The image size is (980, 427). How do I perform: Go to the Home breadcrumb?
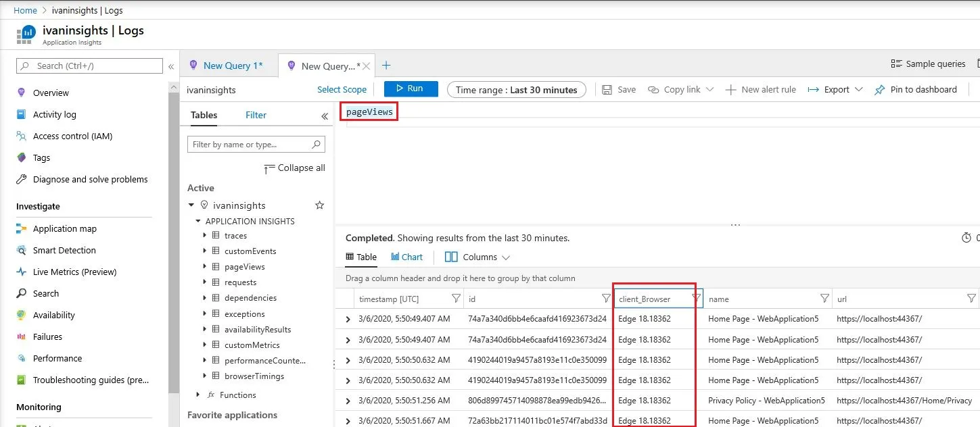pyautogui.click(x=25, y=10)
